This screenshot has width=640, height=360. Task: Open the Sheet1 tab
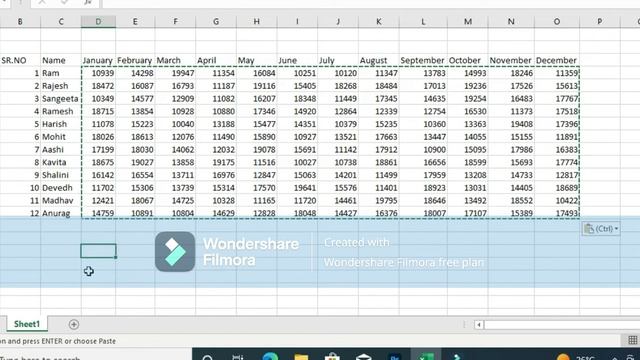27,324
